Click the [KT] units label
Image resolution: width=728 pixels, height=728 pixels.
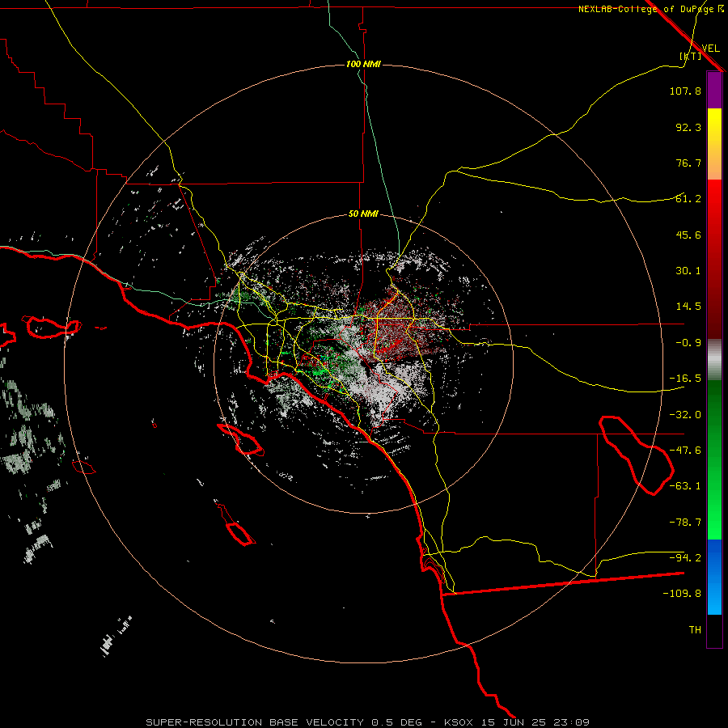coord(691,56)
